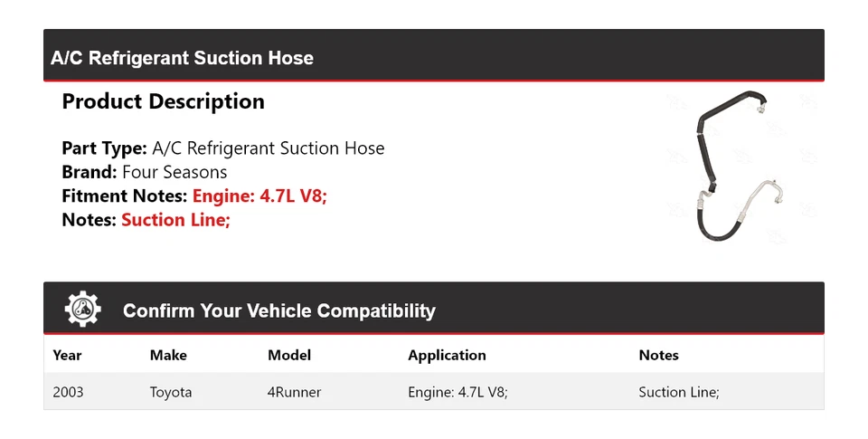The image size is (868, 439).
Task: Click the Four Seasons brand name
Action: tap(175, 172)
